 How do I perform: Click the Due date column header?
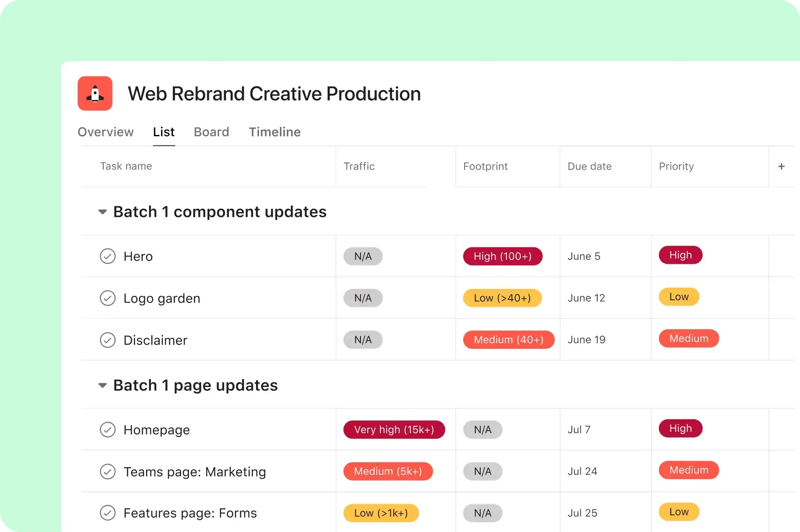pos(590,166)
